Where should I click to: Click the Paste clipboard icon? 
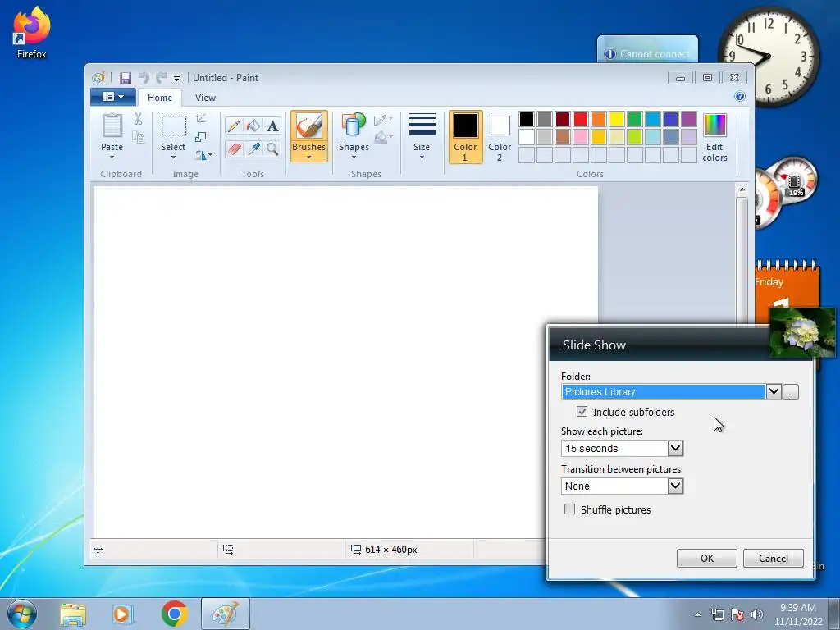click(112, 126)
